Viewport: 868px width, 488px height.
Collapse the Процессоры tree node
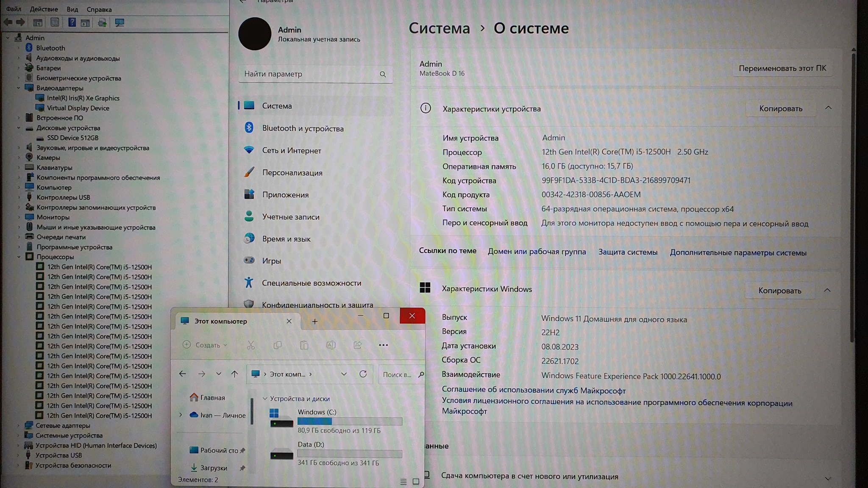pos(19,257)
